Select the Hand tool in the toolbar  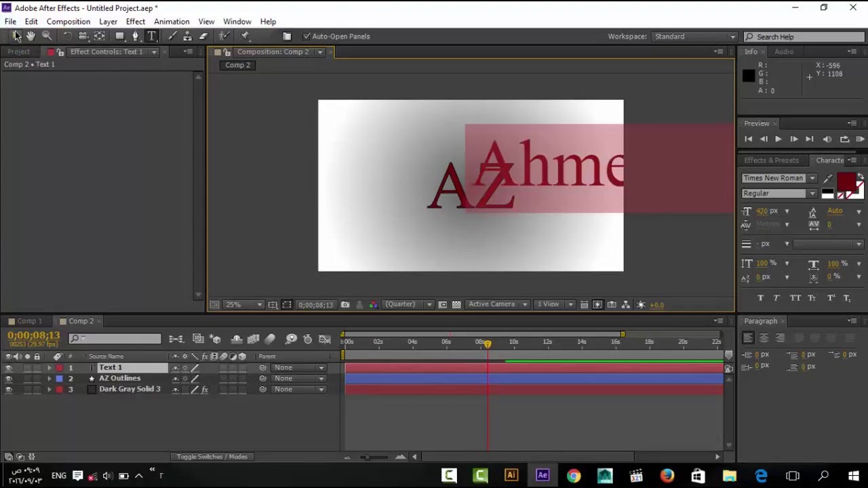pos(31,36)
